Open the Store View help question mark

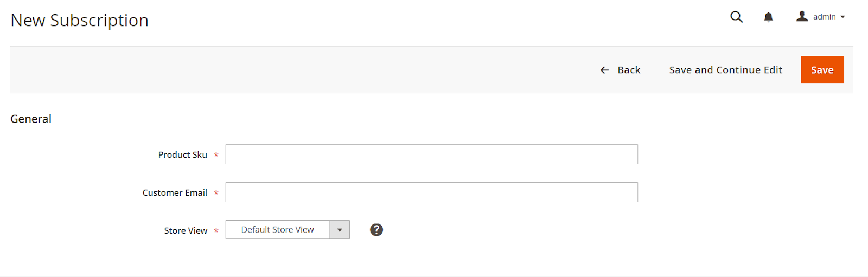pos(376,230)
